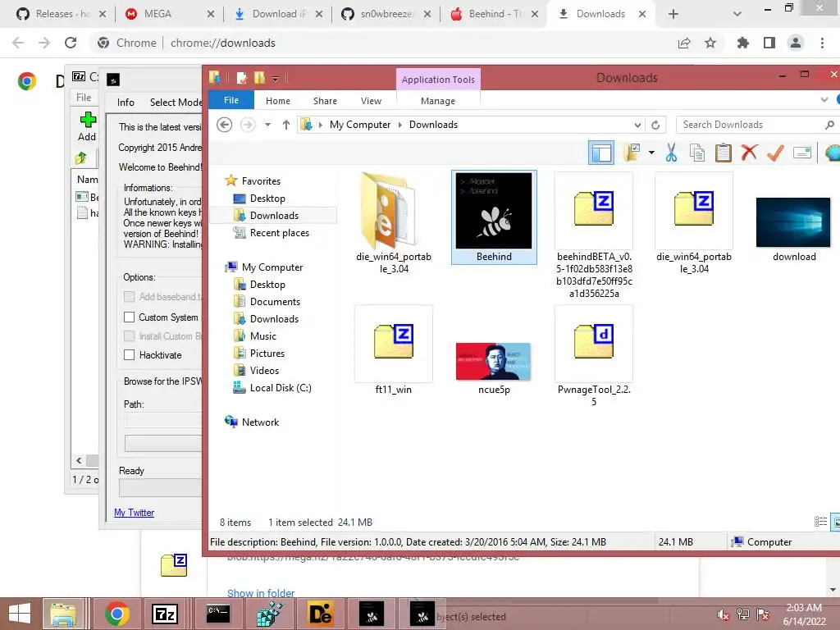The image size is (840, 630).
Task: Select the download image thumbnail
Action: (794, 228)
